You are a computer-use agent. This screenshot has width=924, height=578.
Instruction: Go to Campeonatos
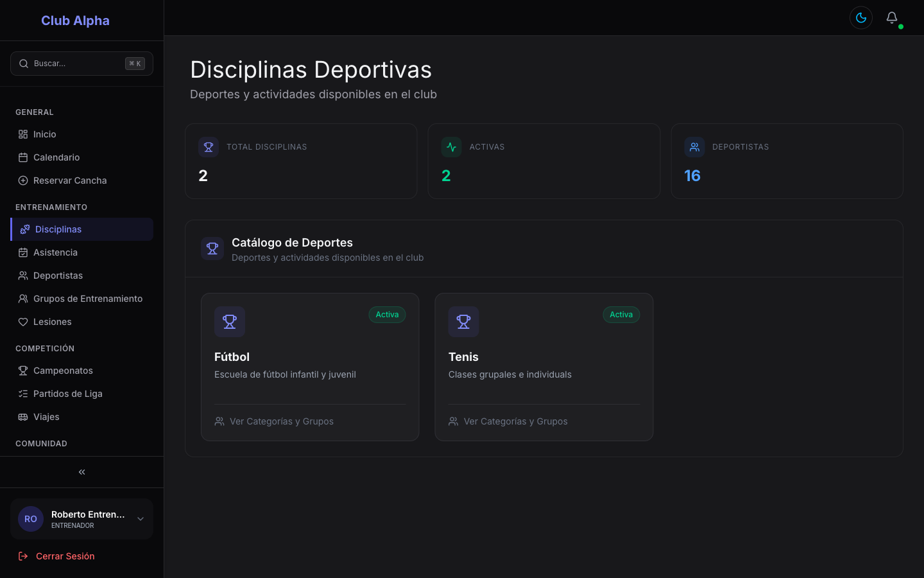[81, 371]
